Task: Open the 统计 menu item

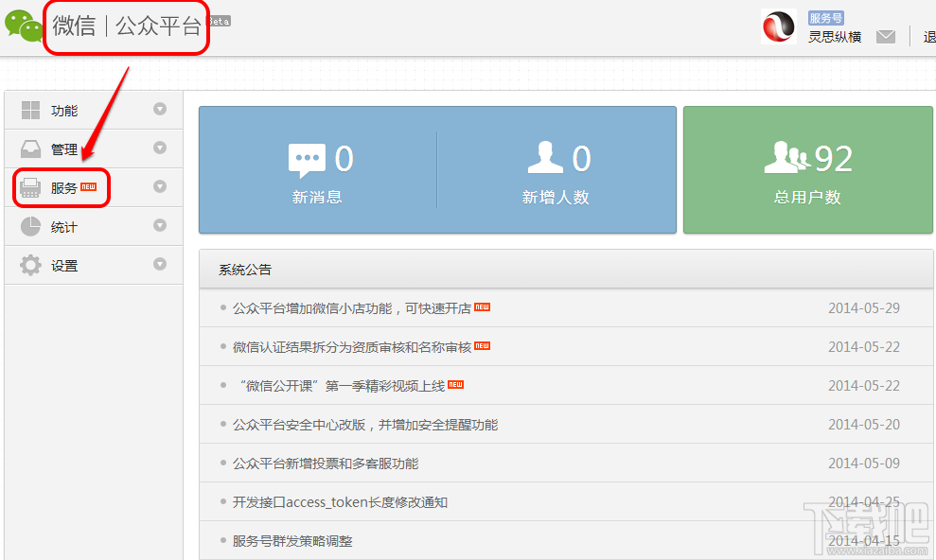Action: (x=94, y=227)
